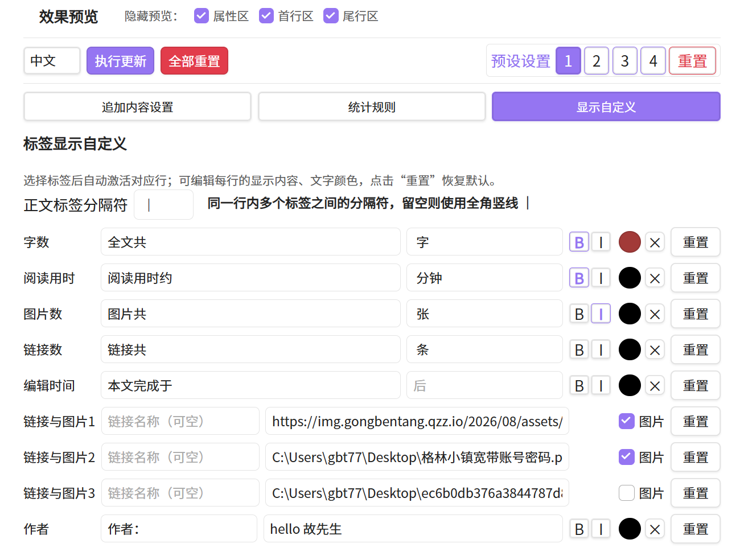The image size is (740, 560).
Task: Clear color for 字数 row
Action: 655,242
